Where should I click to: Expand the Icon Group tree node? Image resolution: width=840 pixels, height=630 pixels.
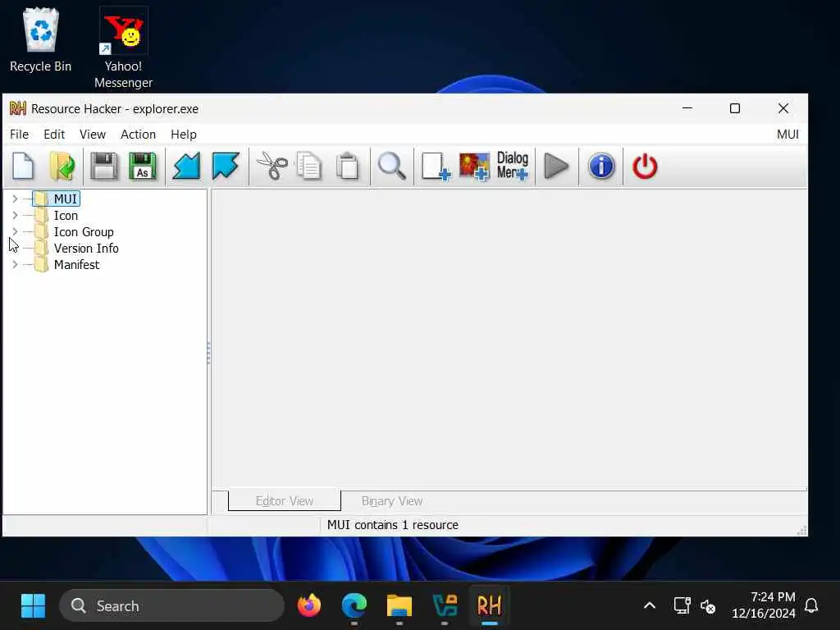pos(15,232)
